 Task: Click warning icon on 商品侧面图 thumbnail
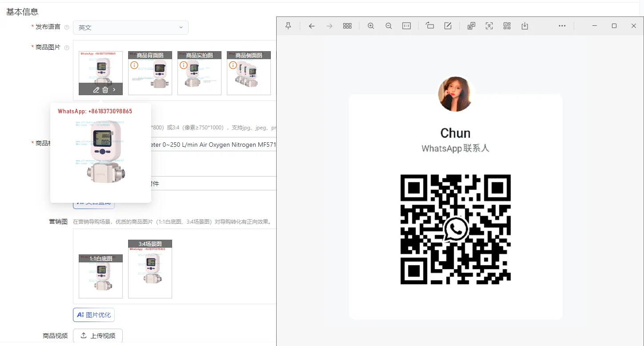[x=233, y=65]
